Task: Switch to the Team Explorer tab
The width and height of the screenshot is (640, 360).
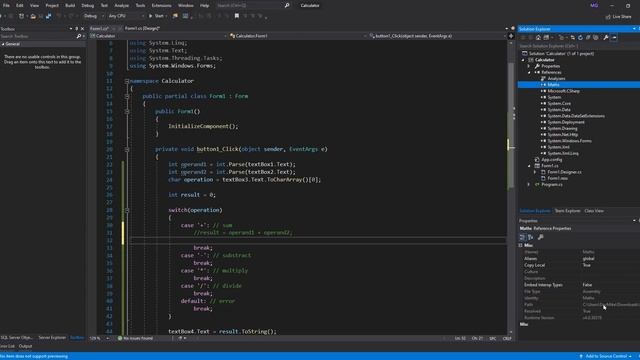Action: coord(567,211)
